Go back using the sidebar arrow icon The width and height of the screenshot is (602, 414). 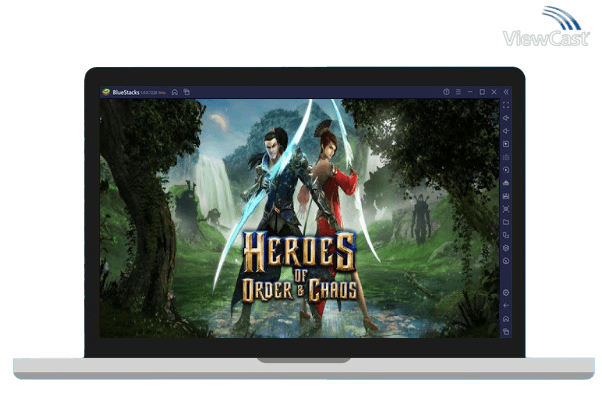tap(506, 306)
